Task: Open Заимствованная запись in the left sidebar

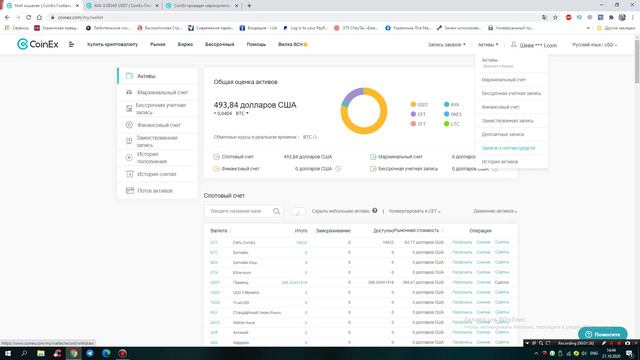Action: [157, 141]
